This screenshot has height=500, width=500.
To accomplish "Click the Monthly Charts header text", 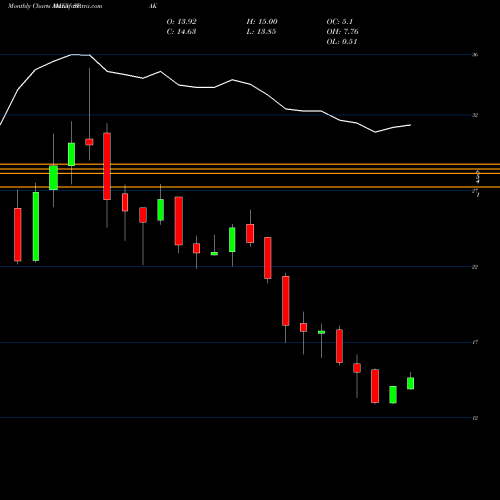I will [29, 6].
